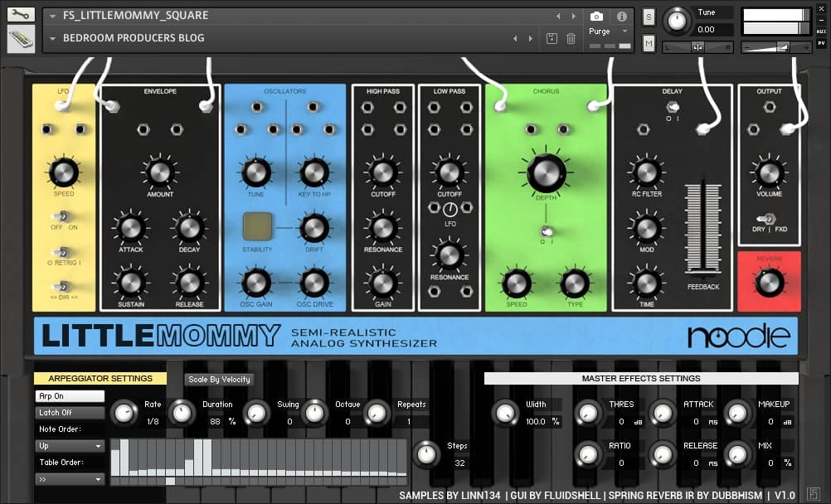Toggle the LFO RETRIG switch
Image resolution: width=831 pixels, height=504 pixels.
pyautogui.click(x=62, y=252)
